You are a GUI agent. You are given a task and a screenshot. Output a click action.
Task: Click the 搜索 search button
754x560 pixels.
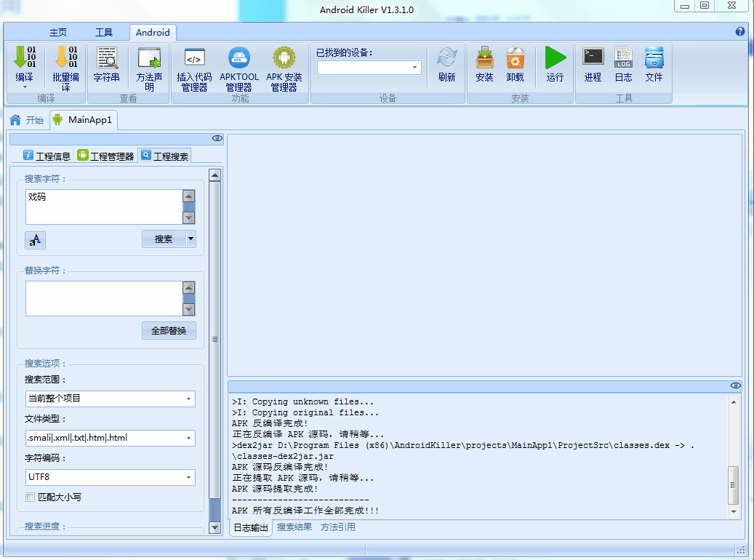click(164, 239)
